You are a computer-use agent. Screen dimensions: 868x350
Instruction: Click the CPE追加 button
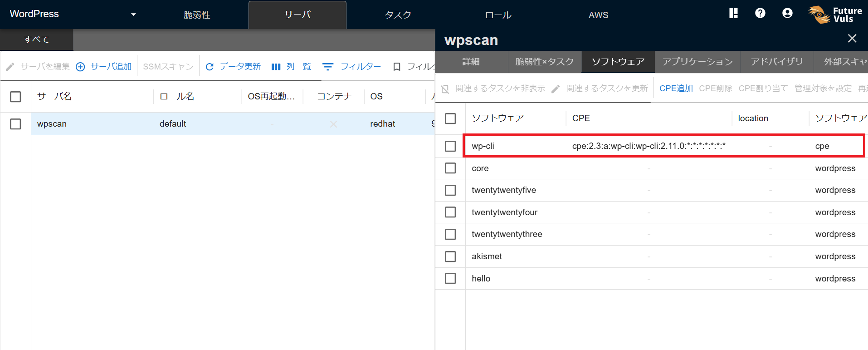(x=676, y=89)
